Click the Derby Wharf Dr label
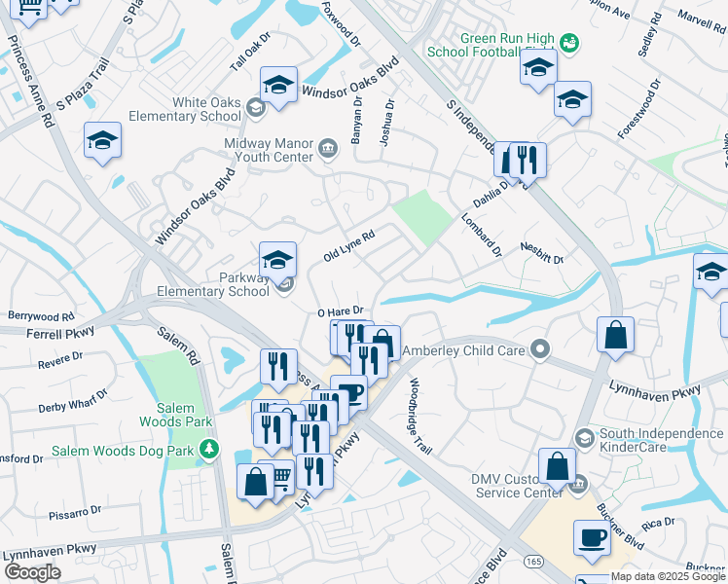The image size is (728, 584). (73, 401)
